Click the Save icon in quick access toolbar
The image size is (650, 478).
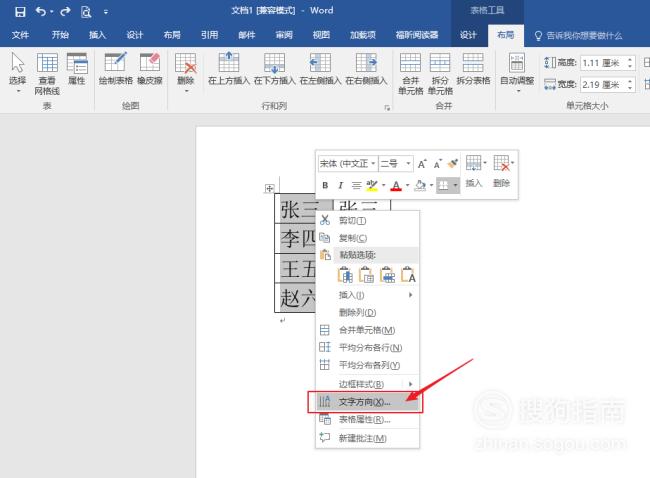19,12
